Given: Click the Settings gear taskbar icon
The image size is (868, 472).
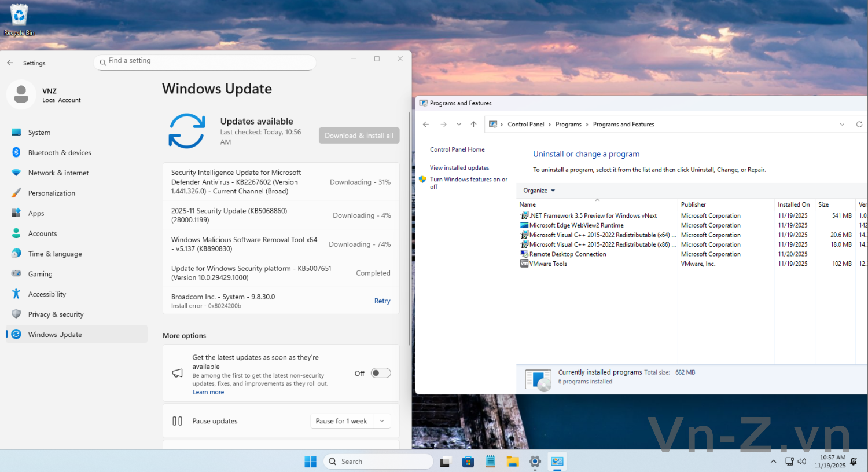Looking at the screenshot, I should [535, 462].
